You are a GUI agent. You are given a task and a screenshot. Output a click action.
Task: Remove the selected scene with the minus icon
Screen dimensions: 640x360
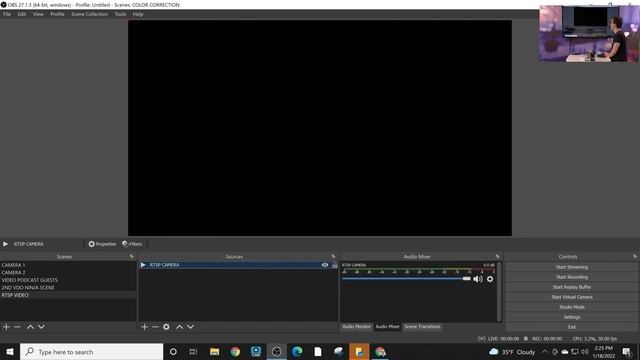point(17,327)
